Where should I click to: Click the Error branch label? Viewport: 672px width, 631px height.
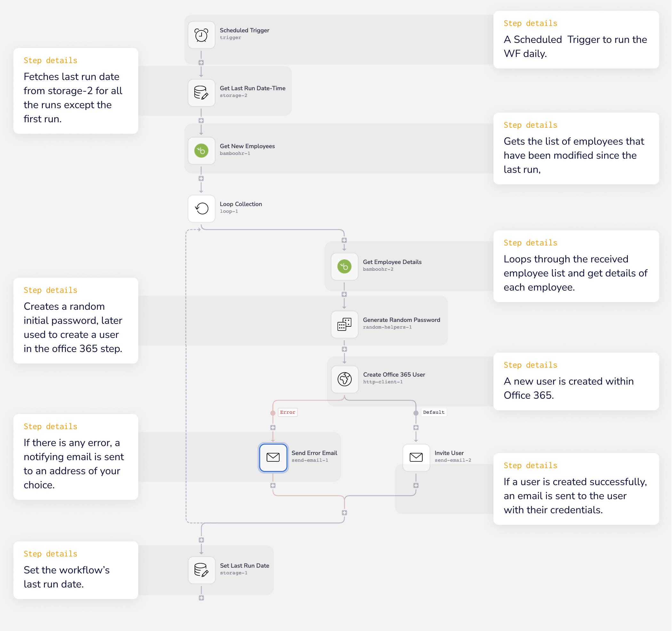click(x=287, y=412)
